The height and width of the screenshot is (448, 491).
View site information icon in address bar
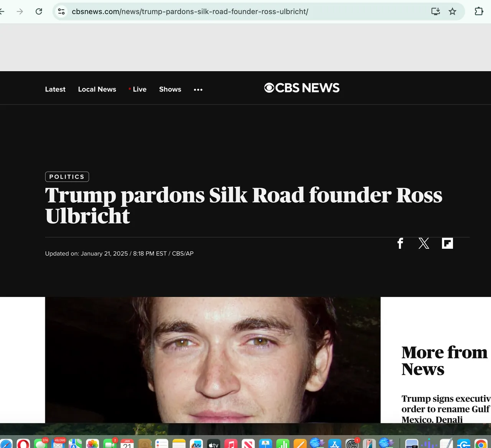[61, 11]
